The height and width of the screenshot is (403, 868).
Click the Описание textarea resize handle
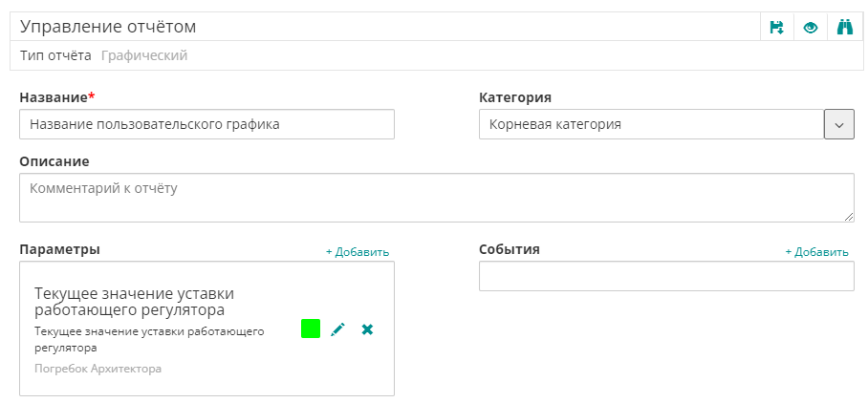[848, 217]
